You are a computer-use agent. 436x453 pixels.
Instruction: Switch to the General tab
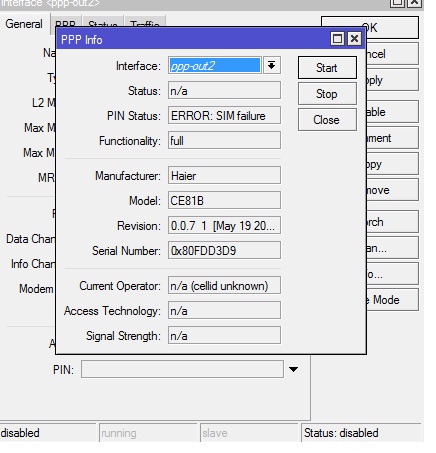click(24, 24)
